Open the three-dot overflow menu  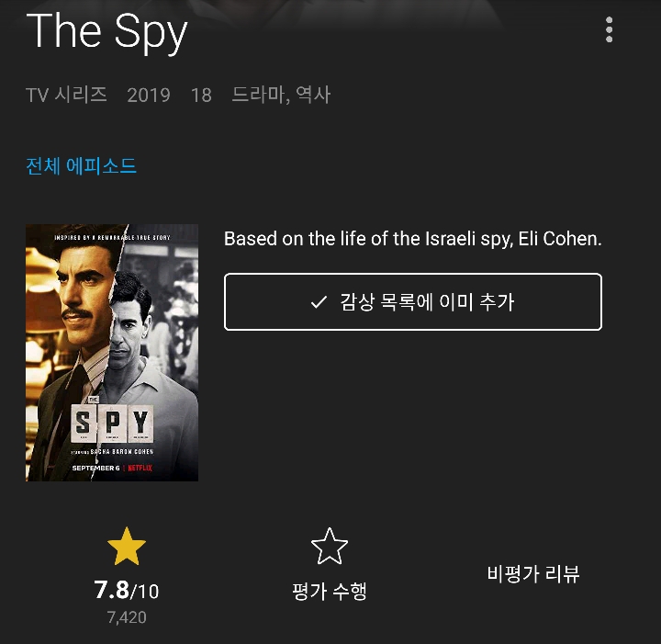pyautogui.click(x=609, y=29)
